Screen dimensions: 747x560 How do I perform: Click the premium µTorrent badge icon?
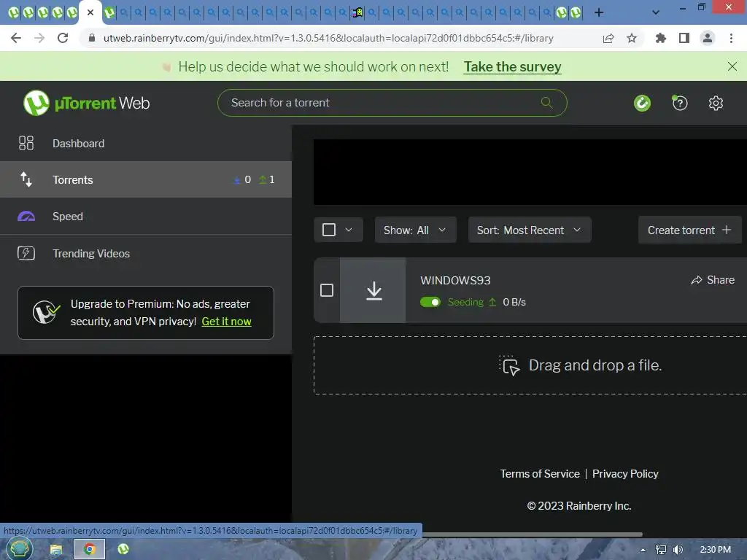46,312
